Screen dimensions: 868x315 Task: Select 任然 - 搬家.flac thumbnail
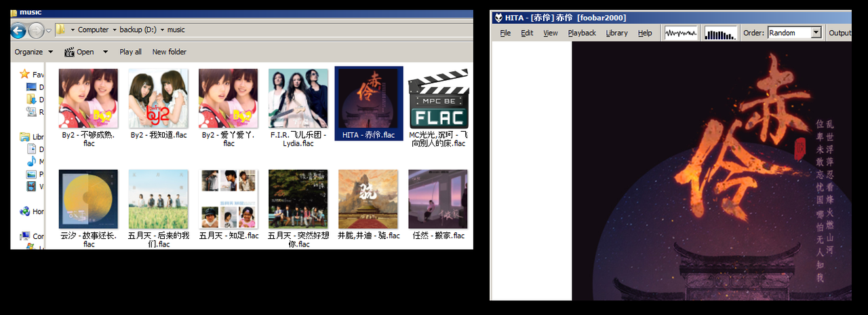pos(437,199)
